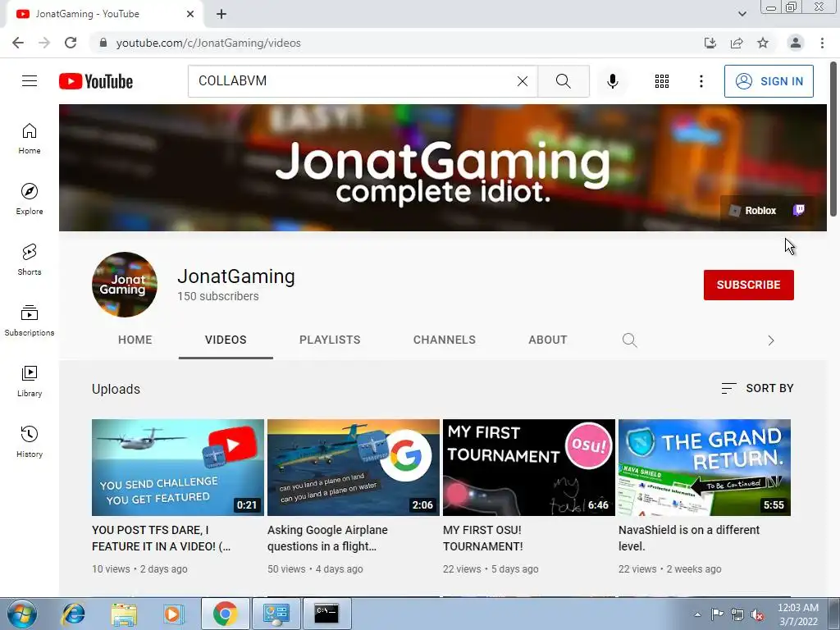Screen dimensions: 840x630
Task: Open the Chrome three-dot menu
Action: coord(822,43)
